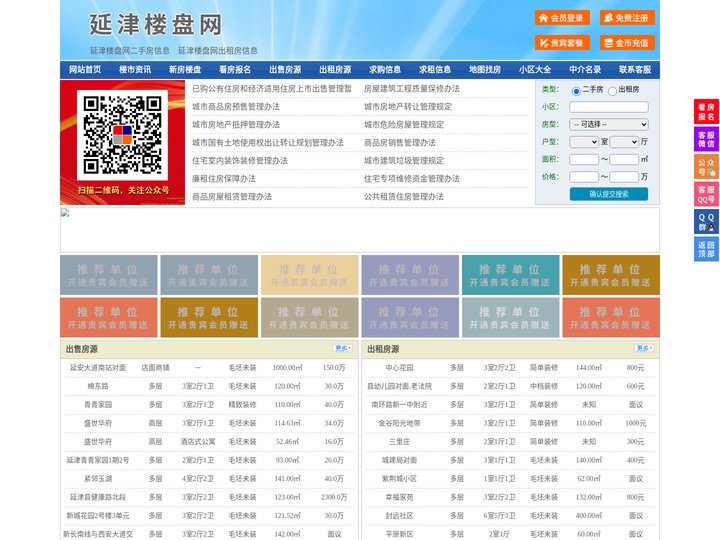Viewport: 720px width, 540px height.
Task: Open 户型 厅 count dropdown
Action: (624, 142)
